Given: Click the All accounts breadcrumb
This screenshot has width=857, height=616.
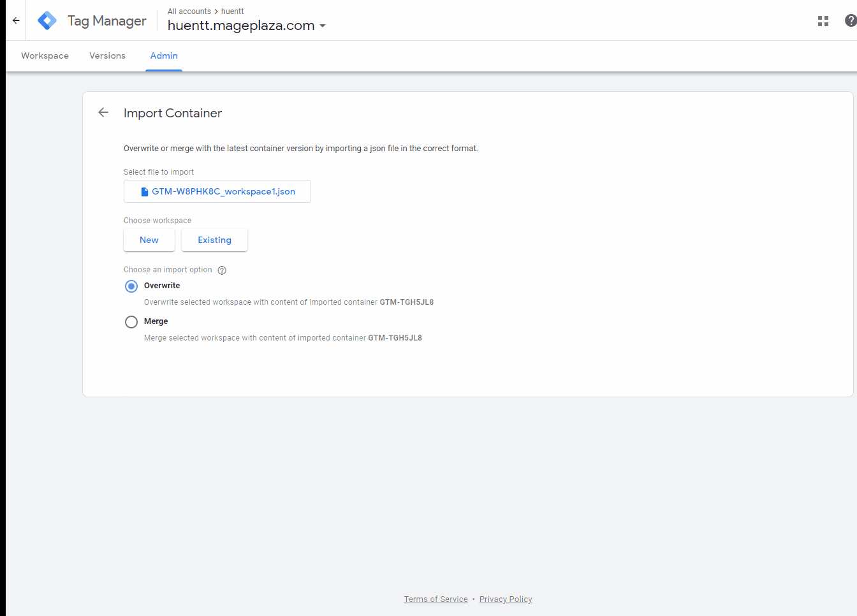Looking at the screenshot, I should point(189,11).
